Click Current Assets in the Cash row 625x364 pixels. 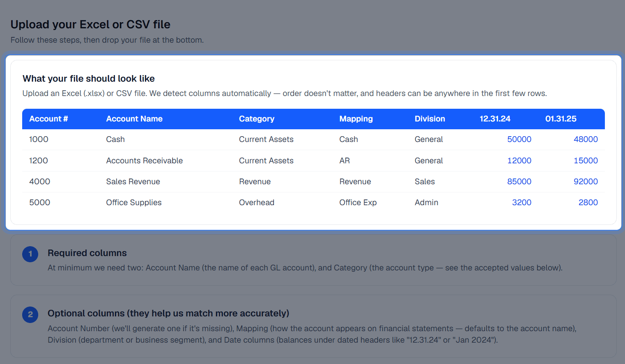(x=266, y=140)
